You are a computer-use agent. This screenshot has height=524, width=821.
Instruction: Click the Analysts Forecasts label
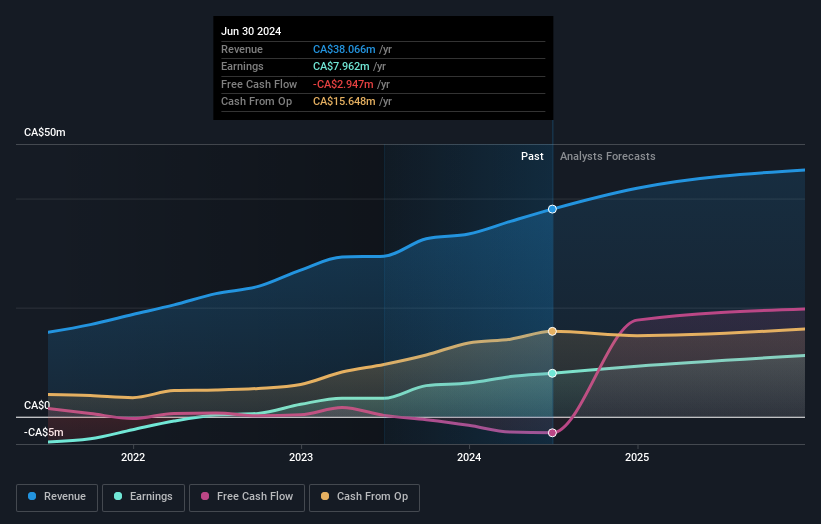click(607, 156)
